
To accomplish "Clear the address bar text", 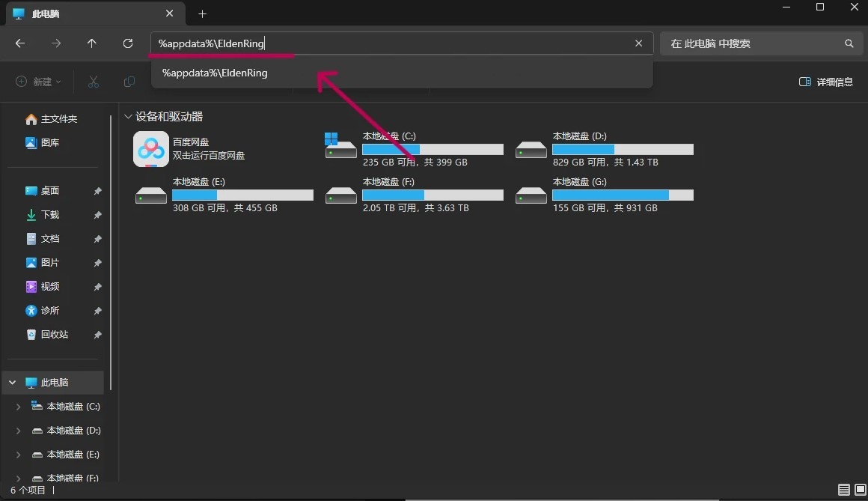I will click(638, 43).
